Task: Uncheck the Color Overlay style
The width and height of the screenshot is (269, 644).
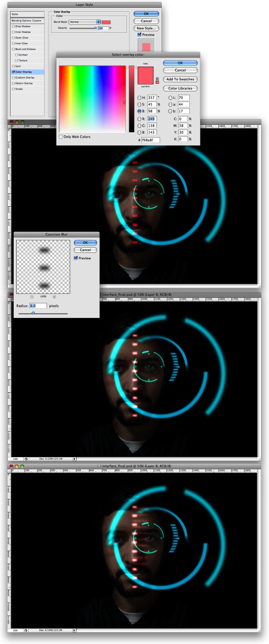Action: point(13,72)
